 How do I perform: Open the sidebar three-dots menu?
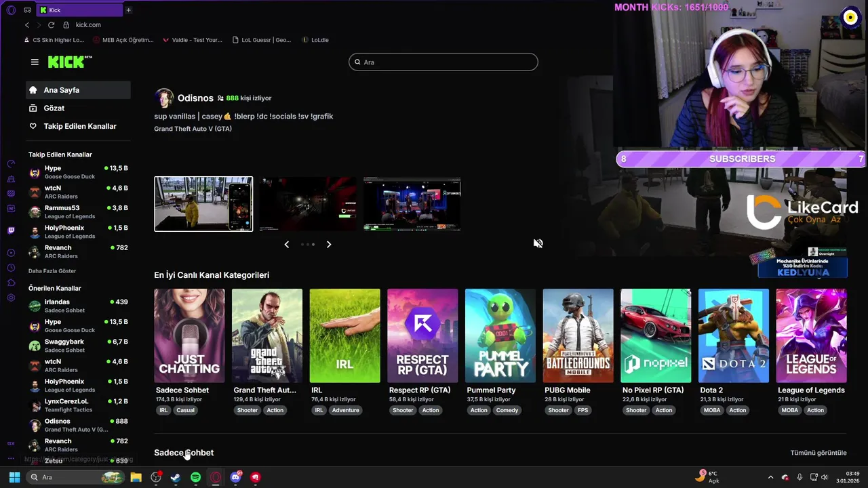click(x=11, y=458)
